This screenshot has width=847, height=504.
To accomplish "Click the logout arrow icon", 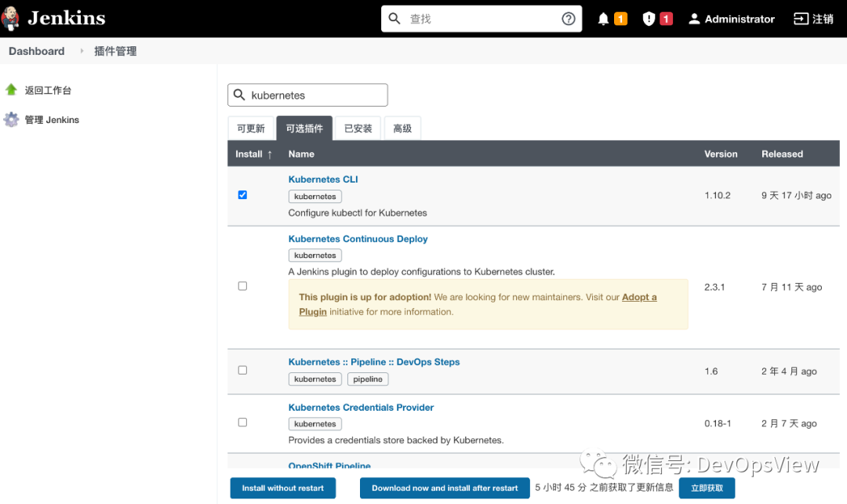I will pos(801,19).
